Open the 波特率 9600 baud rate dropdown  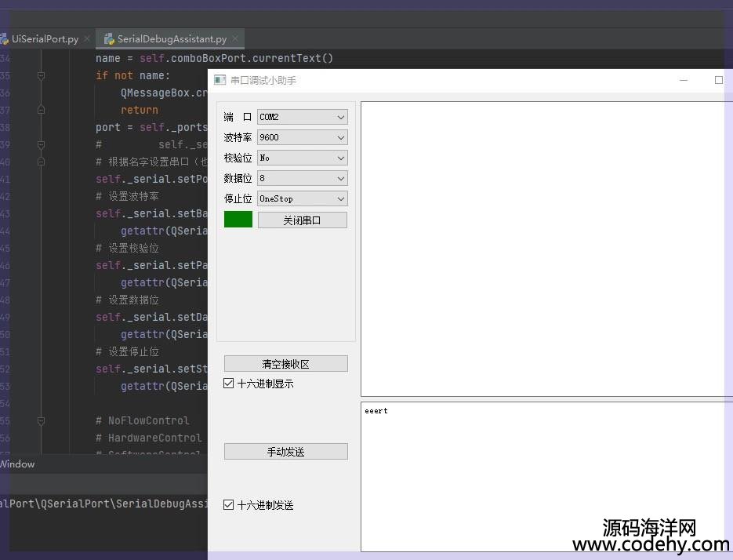tap(302, 137)
